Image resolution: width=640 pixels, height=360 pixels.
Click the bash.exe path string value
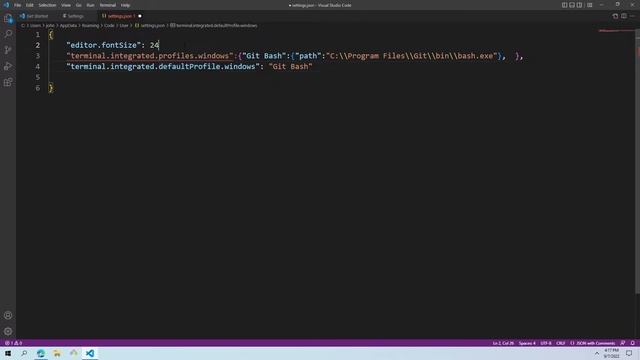[x=411, y=56]
